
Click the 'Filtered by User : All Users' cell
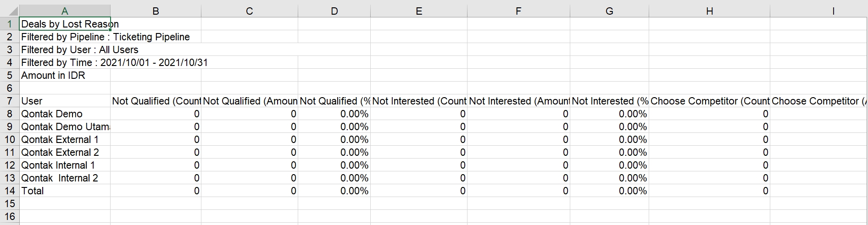click(65, 49)
